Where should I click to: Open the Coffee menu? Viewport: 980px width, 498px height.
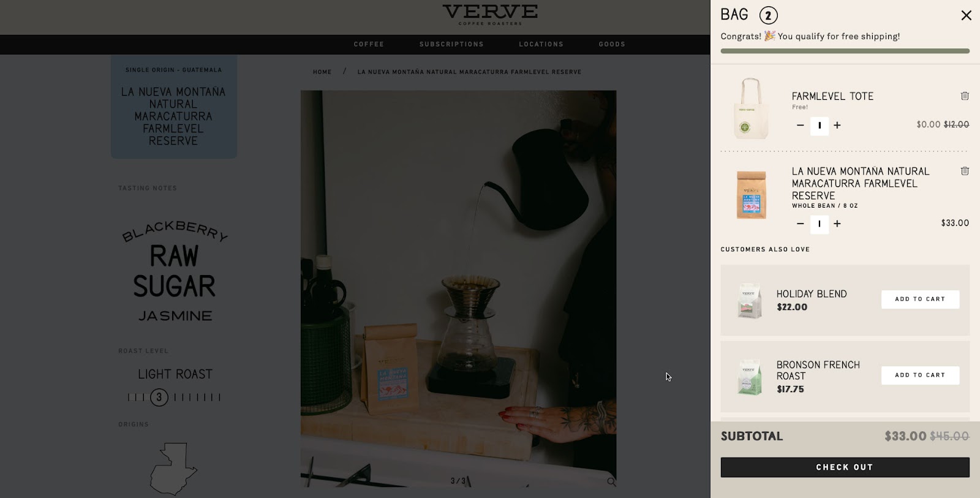point(369,44)
